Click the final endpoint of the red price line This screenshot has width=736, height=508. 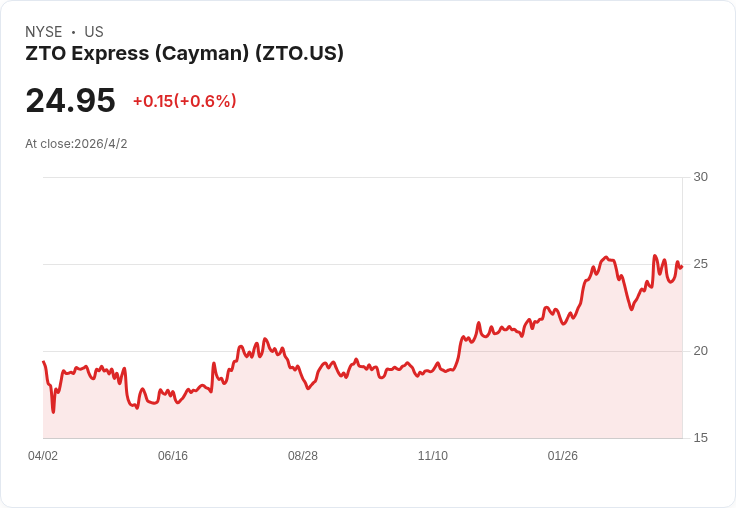pyautogui.click(x=682, y=267)
